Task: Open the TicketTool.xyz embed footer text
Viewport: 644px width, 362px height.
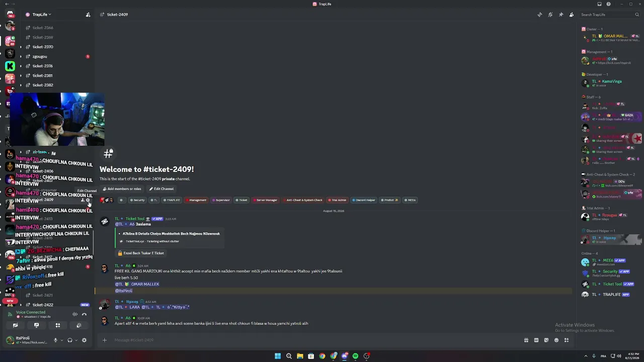Action: click(x=152, y=241)
